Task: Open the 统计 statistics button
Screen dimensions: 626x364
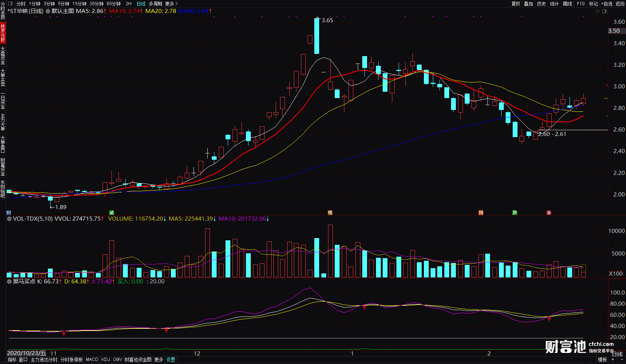Action: (x=555, y=4)
